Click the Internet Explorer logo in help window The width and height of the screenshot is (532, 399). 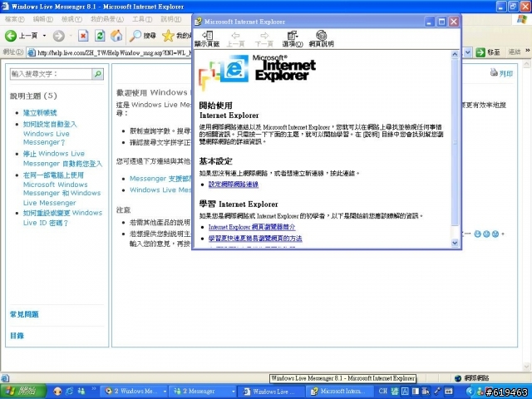[257, 71]
